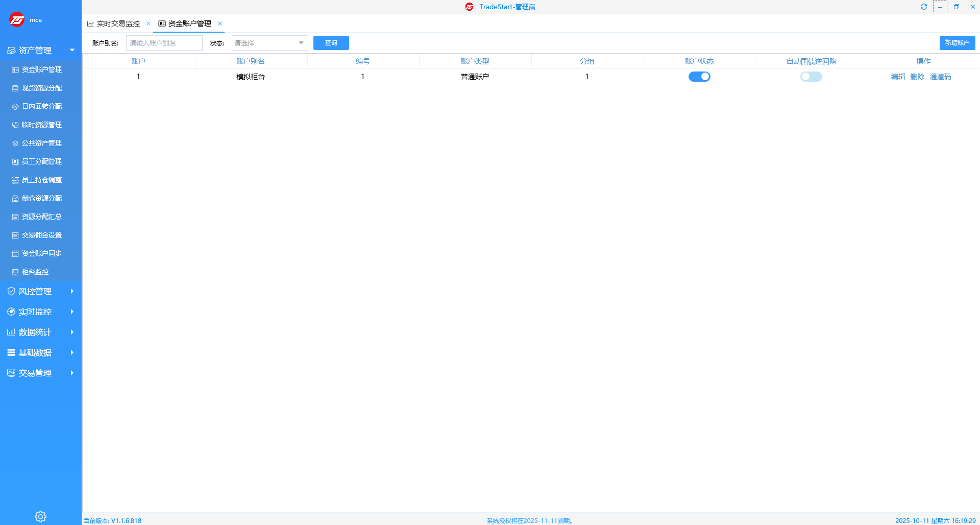Open settings gear at sidebar bottom
This screenshot has width=980, height=525.
coord(40,516)
